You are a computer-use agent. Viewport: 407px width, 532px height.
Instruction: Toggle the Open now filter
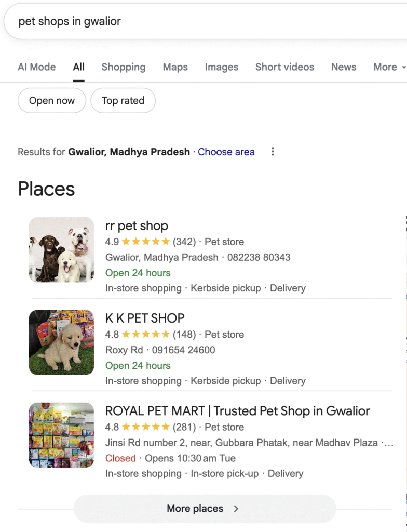[x=52, y=101]
